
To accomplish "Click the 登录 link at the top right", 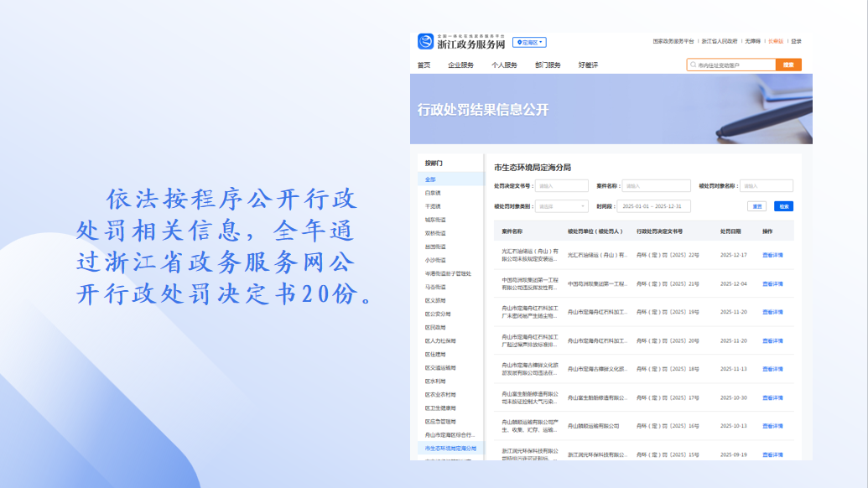I will coord(796,41).
